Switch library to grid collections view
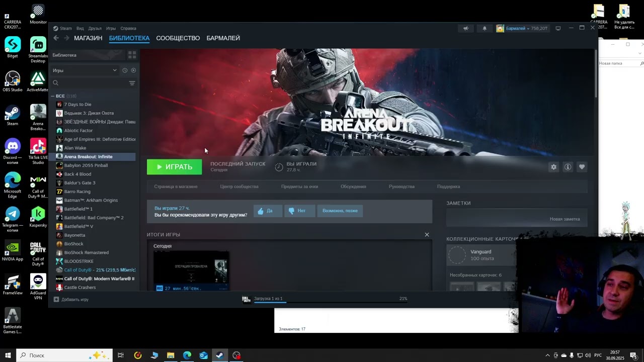The width and height of the screenshot is (644, 362). pyautogui.click(x=132, y=55)
